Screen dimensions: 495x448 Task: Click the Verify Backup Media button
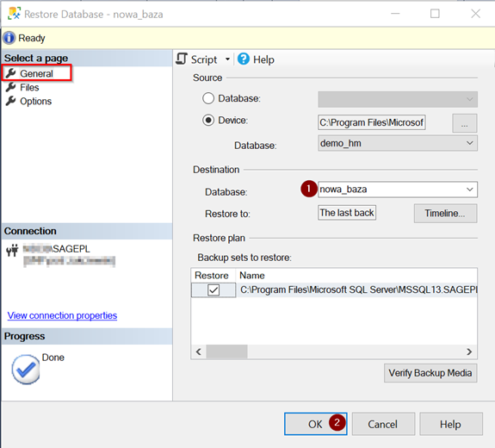tap(430, 373)
